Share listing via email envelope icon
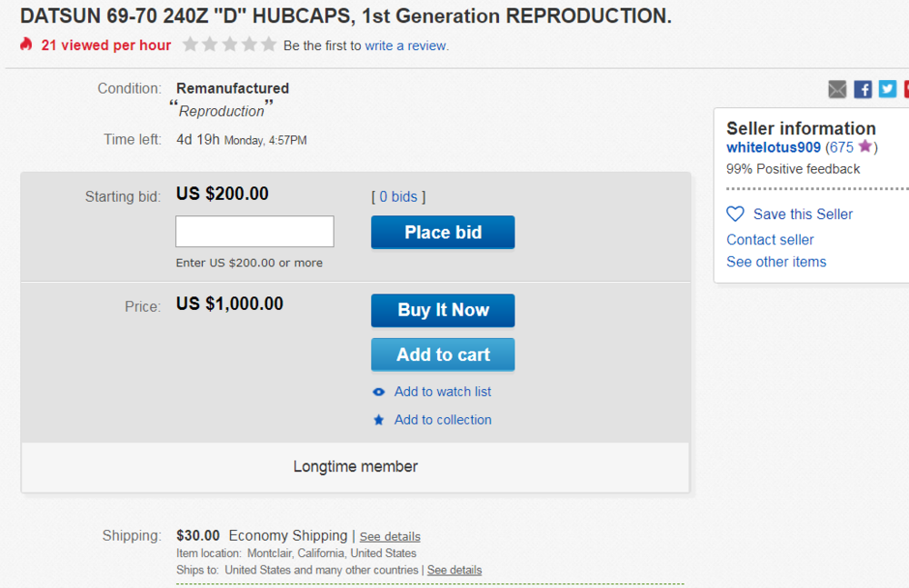 [837, 89]
